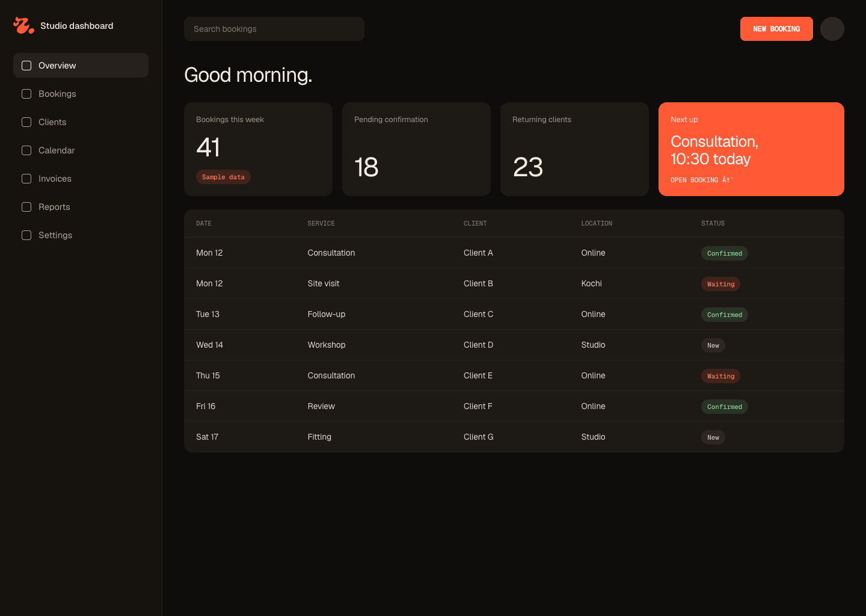The image size is (866, 616).
Task: Click the Sample data badge
Action: tap(223, 177)
